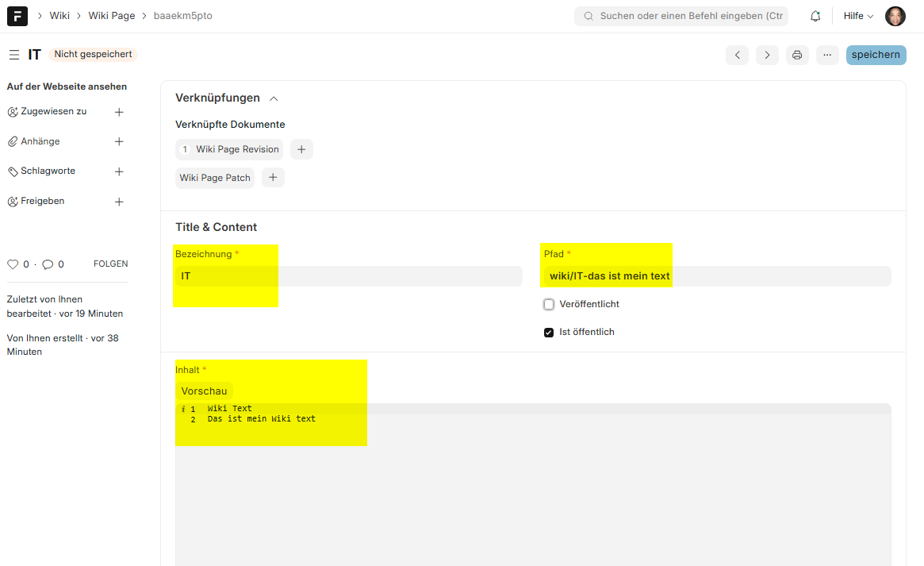This screenshot has height=566, width=924.
Task: Click the print icon
Action: pos(796,55)
